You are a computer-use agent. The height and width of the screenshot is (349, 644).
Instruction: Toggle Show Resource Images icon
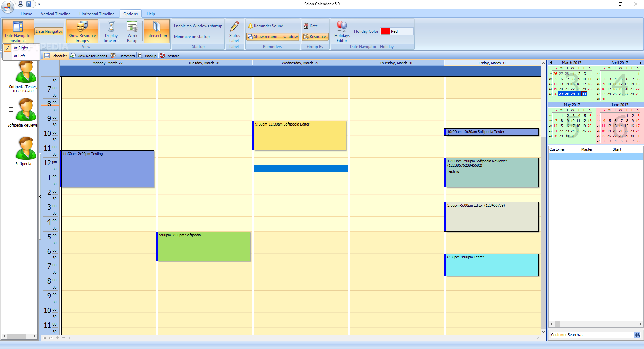[82, 27]
